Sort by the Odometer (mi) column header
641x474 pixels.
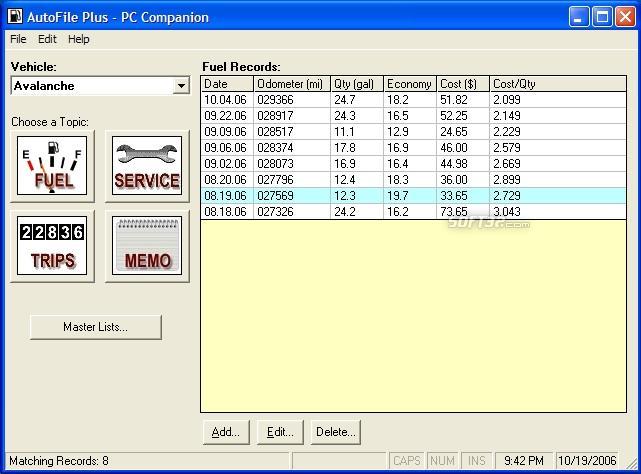pos(292,84)
